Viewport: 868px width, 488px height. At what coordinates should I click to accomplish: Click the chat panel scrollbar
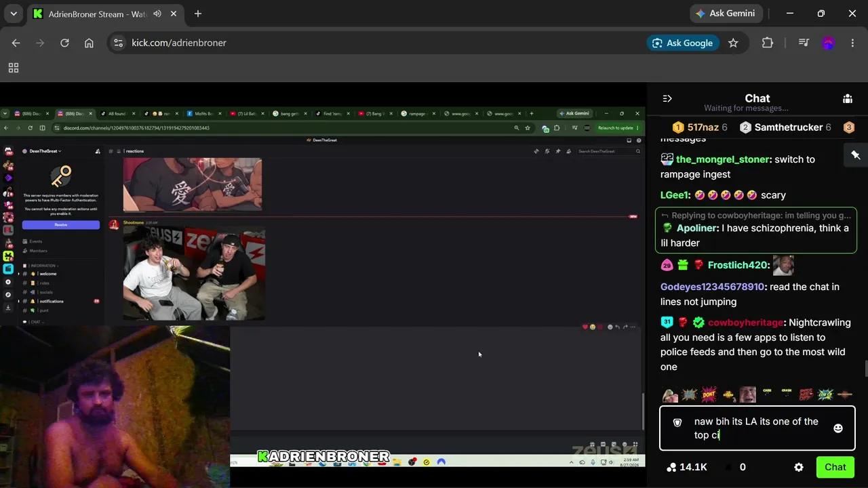coord(865,368)
